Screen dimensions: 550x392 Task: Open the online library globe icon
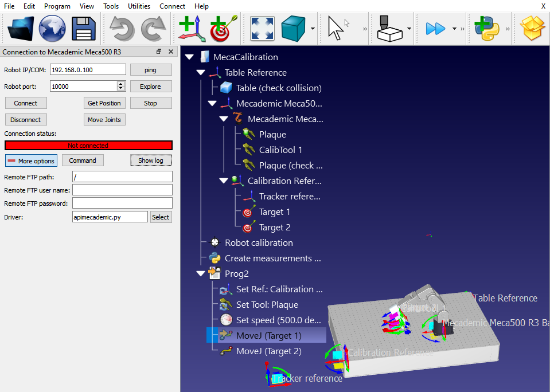(x=52, y=29)
